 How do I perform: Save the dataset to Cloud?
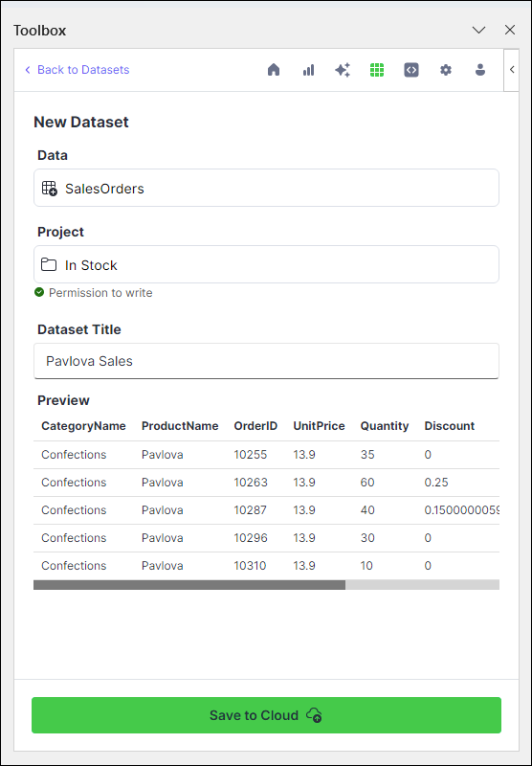click(266, 715)
